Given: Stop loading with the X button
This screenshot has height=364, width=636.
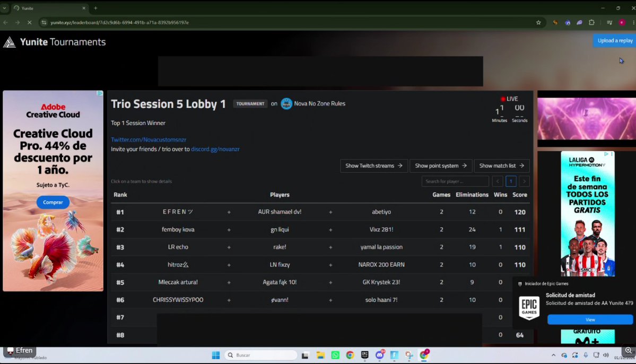Looking at the screenshot, I should point(29,23).
